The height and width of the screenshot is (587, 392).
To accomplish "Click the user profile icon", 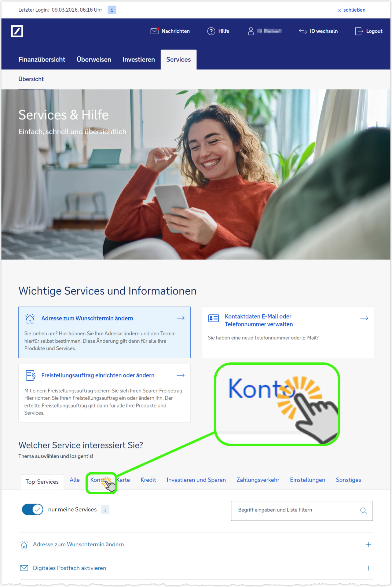I will click(x=251, y=31).
